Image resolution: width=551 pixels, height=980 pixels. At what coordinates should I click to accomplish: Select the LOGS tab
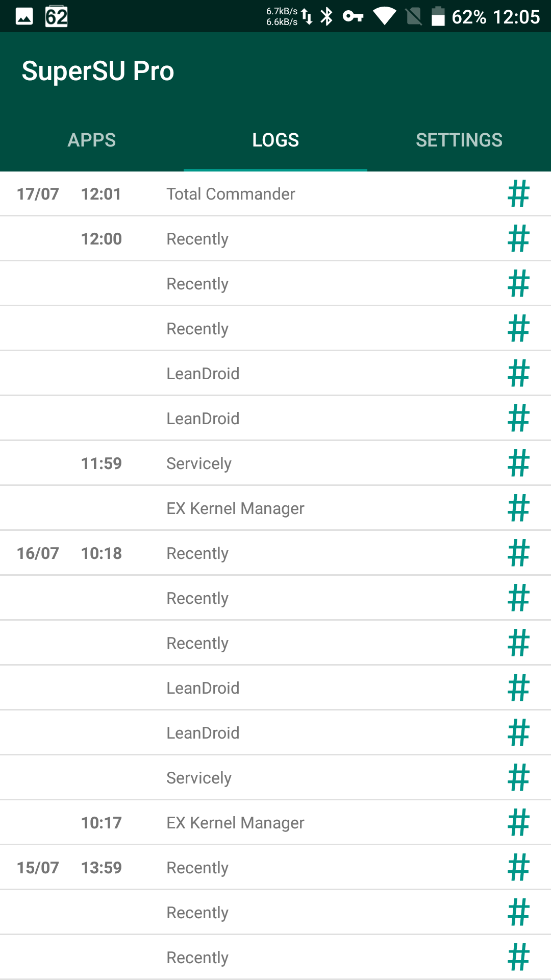275,140
